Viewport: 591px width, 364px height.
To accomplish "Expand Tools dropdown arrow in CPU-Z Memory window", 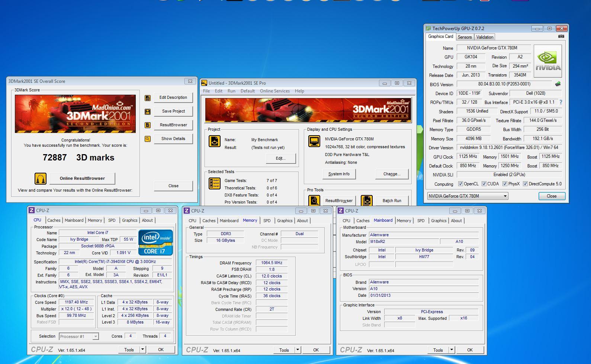I will [x=297, y=350].
